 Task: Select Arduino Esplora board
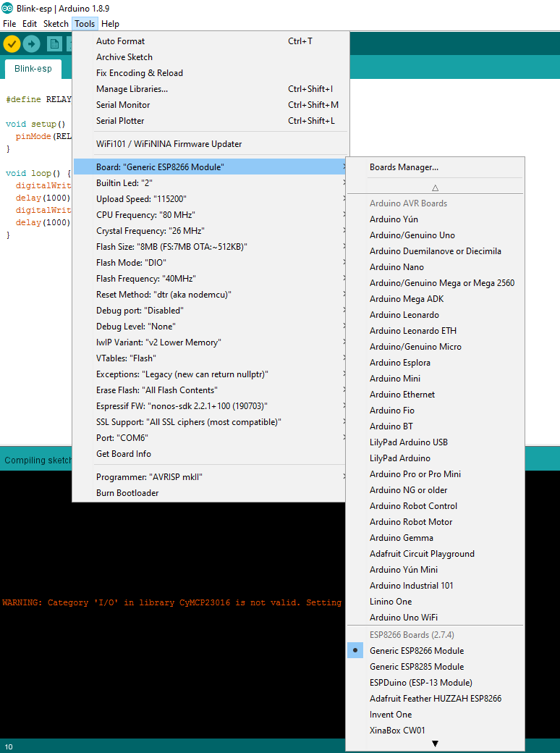(436, 363)
